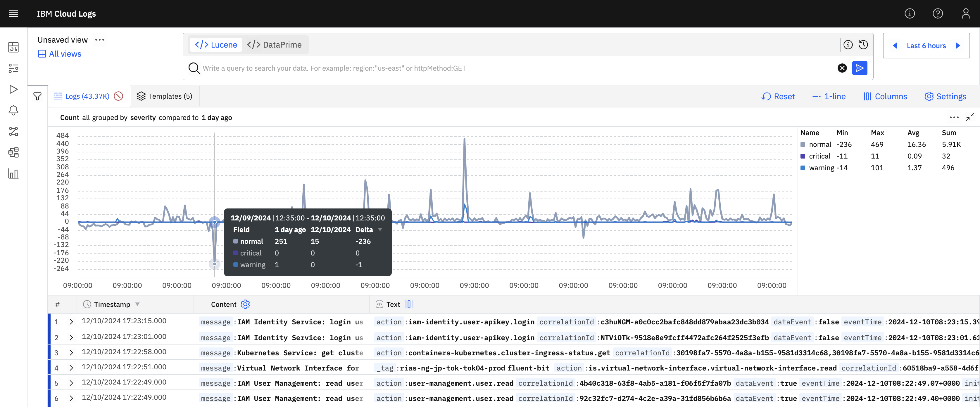Expand log row number 4

[71, 368]
